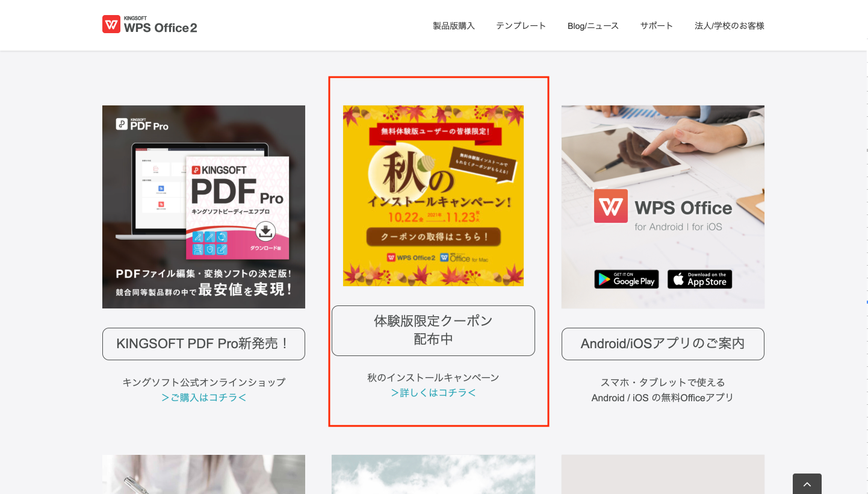This screenshot has width=868, height=494.
Task: Click the Google Play badge
Action: [627, 279]
